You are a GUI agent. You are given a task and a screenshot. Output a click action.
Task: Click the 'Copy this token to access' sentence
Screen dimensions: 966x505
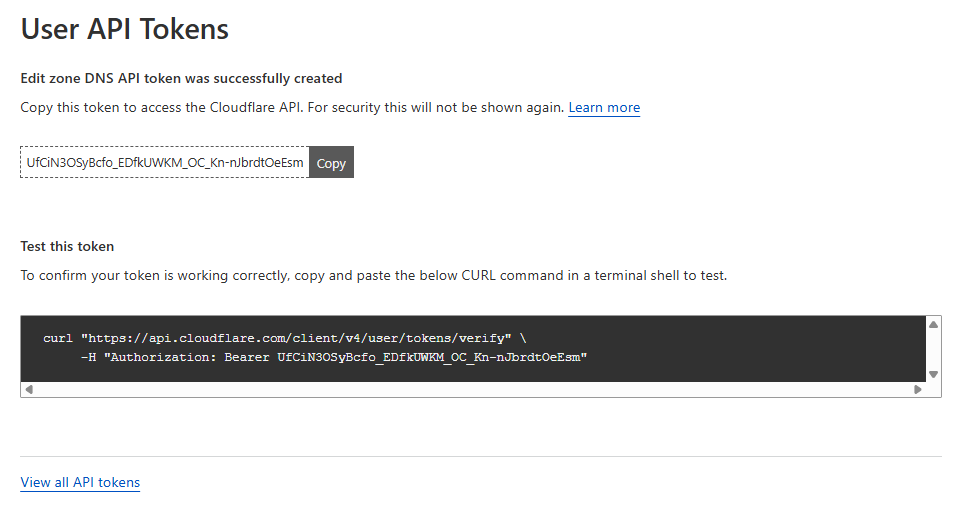292,107
